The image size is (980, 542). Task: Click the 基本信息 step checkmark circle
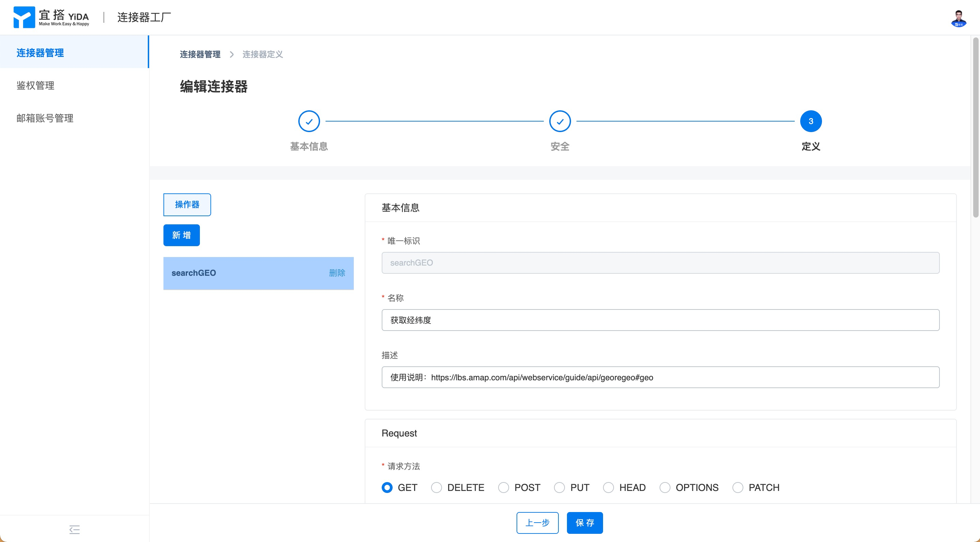point(309,121)
